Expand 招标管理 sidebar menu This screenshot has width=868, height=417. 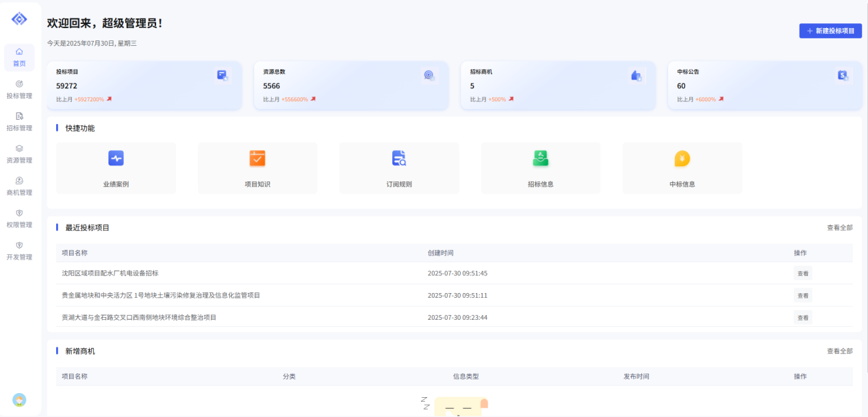19,122
